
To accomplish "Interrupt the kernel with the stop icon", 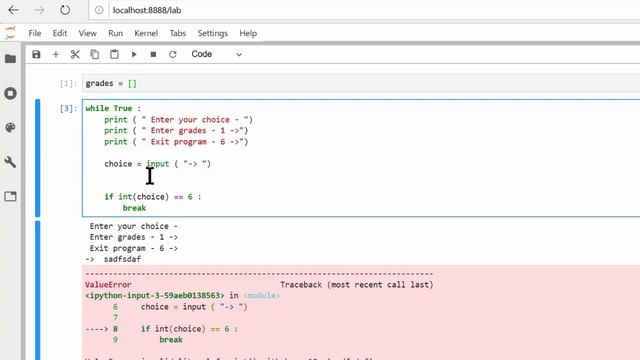I will pos(153,54).
